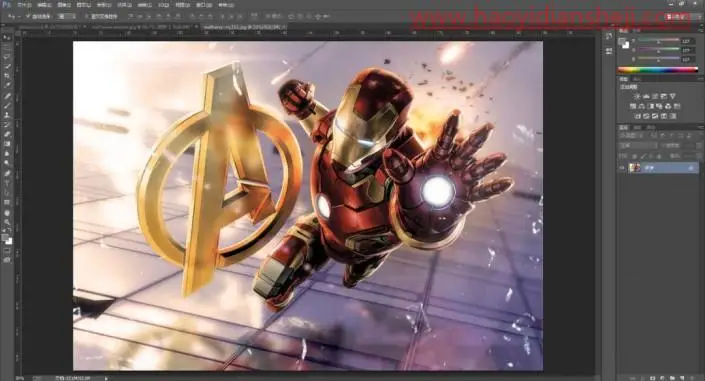Select the Magic Wand tool
705x381 pixels.
pos(7,66)
